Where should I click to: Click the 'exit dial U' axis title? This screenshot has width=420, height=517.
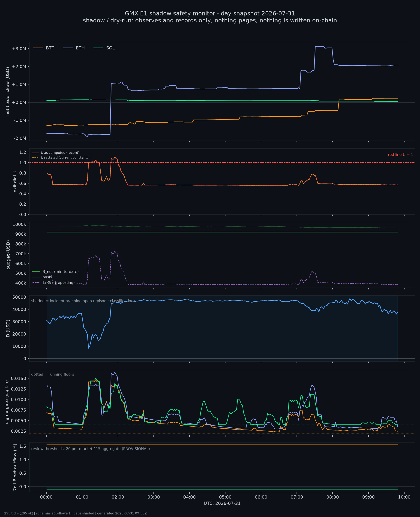(15, 181)
